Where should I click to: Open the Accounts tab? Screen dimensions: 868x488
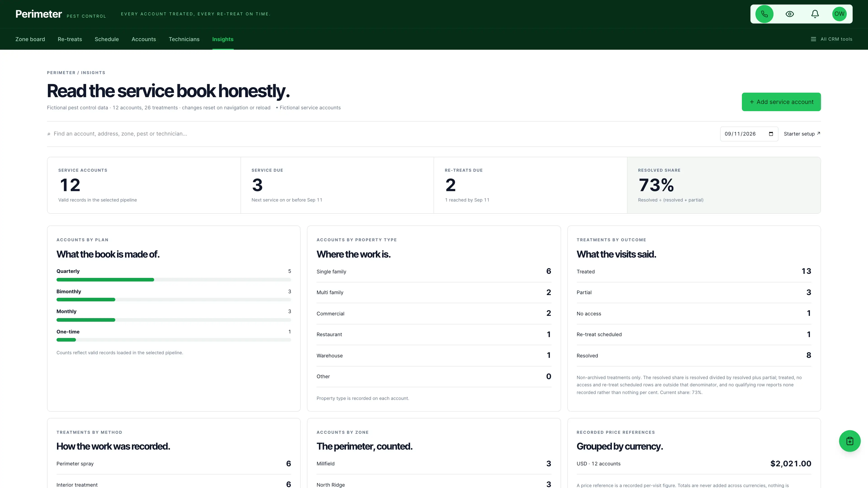pyautogui.click(x=144, y=39)
